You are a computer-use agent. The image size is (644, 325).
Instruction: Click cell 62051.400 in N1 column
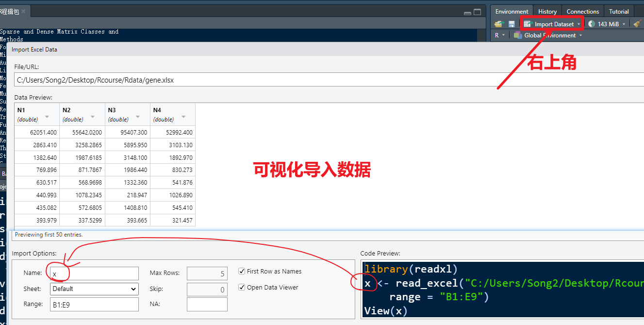(37, 132)
